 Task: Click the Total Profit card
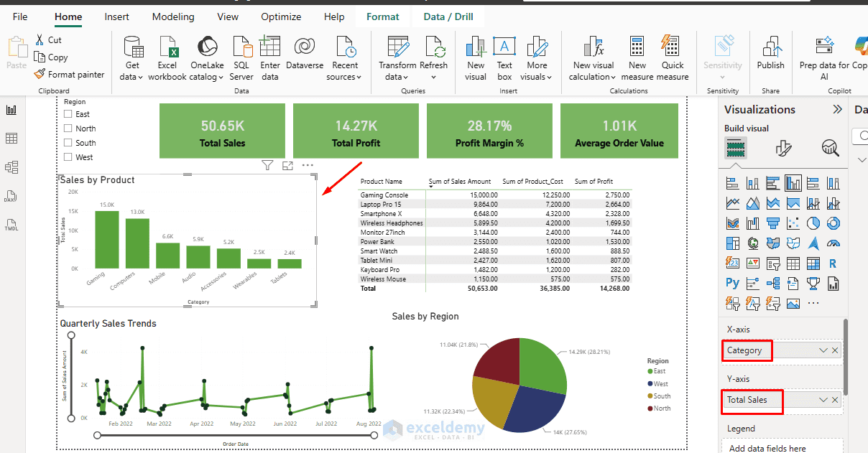(x=356, y=131)
